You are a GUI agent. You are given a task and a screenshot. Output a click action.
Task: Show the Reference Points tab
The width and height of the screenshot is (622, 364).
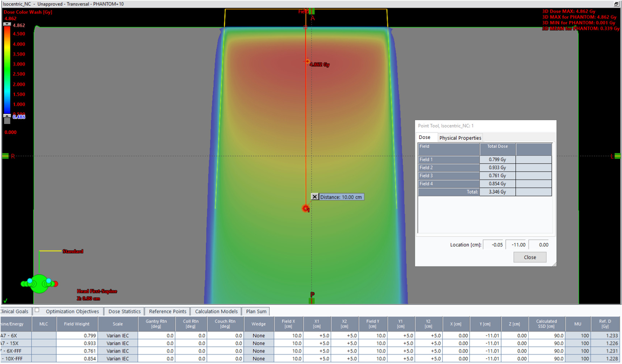167,311
